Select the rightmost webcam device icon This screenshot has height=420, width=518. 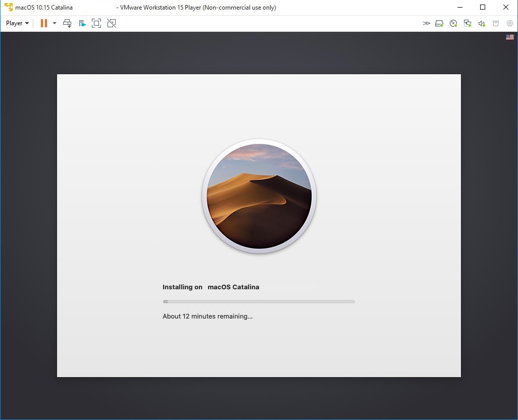[x=509, y=23]
